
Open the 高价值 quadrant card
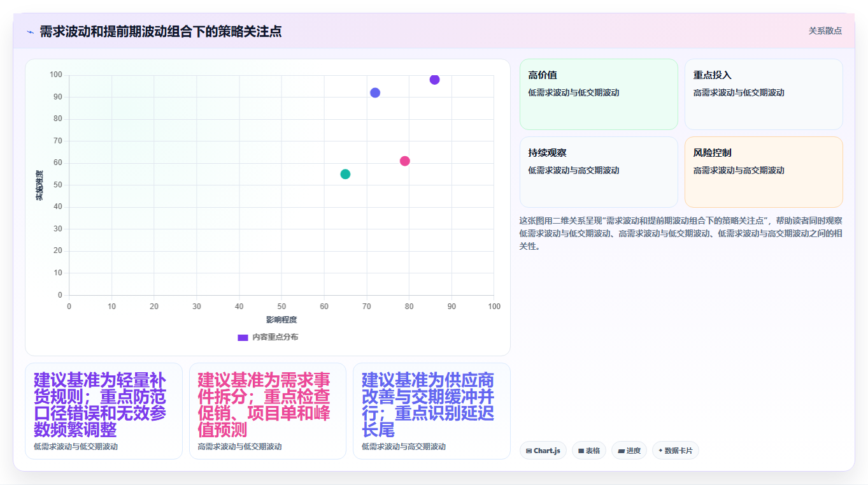pyautogui.click(x=599, y=94)
